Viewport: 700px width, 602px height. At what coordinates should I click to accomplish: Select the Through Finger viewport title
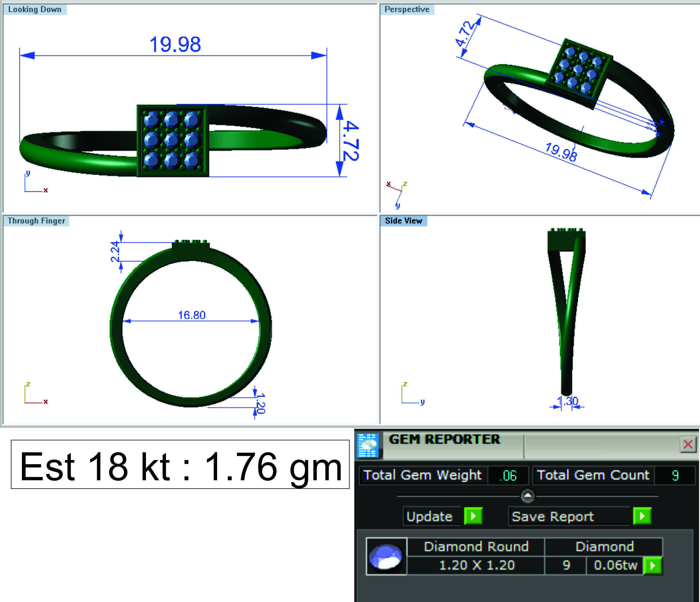[36, 221]
